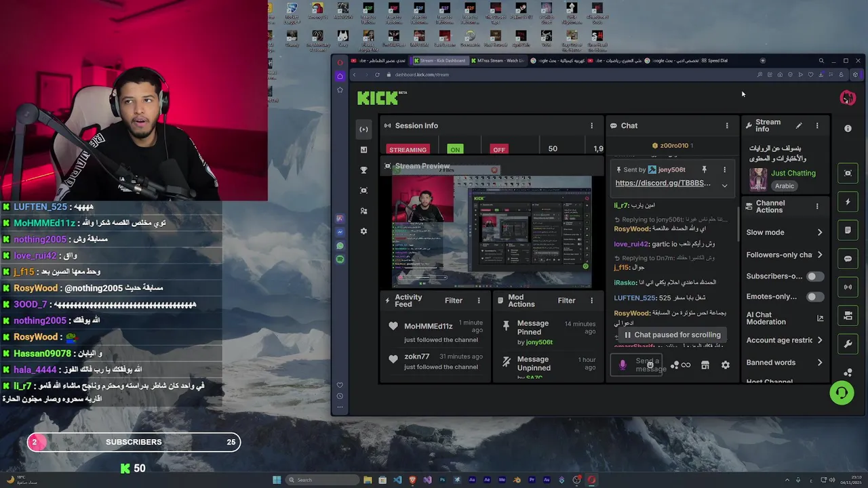
Task: Open File Explorer from taskbar
Action: click(368, 480)
